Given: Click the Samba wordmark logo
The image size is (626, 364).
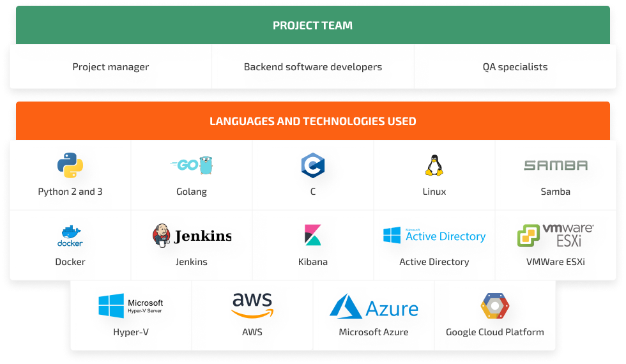Looking at the screenshot, I should (x=556, y=165).
